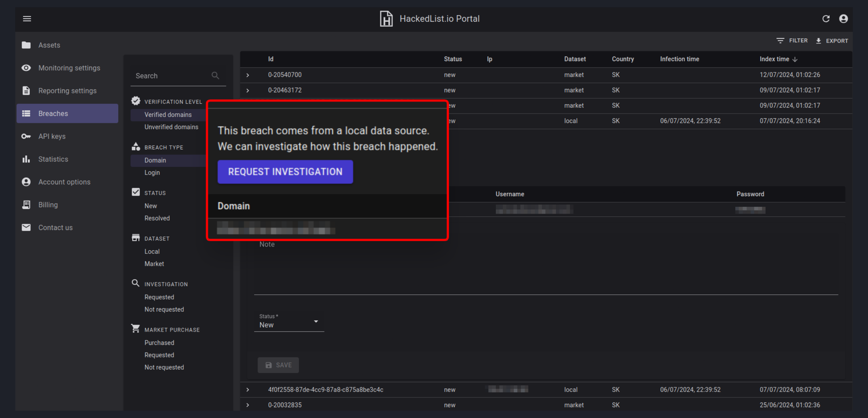Open the Status dropdown showing New
Screen dimensions: 868x418
click(x=289, y=322)
